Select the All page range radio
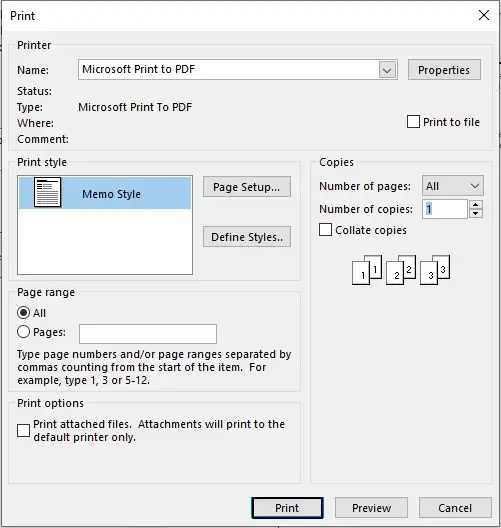 click(x=23, y=313)
